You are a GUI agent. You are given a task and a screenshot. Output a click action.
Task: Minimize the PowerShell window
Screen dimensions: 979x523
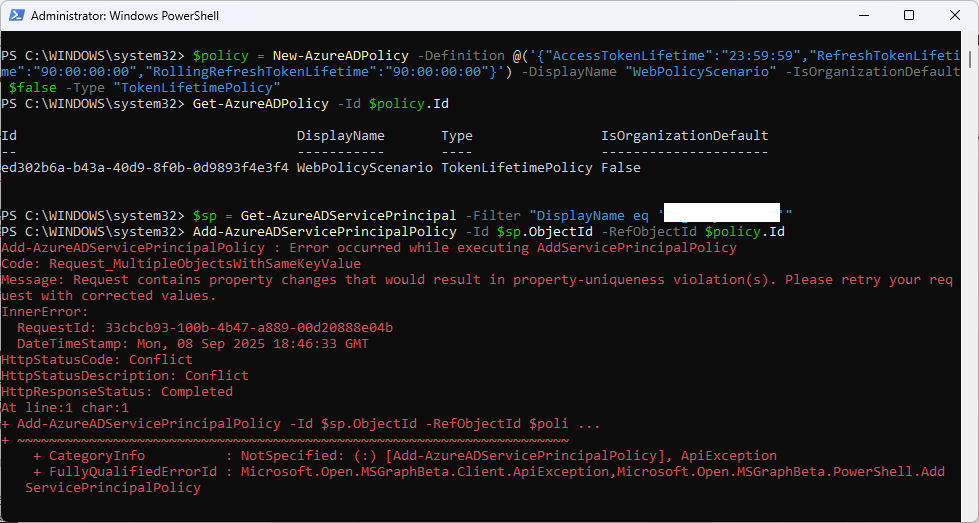pyautogui.click(x=863, y=16)
